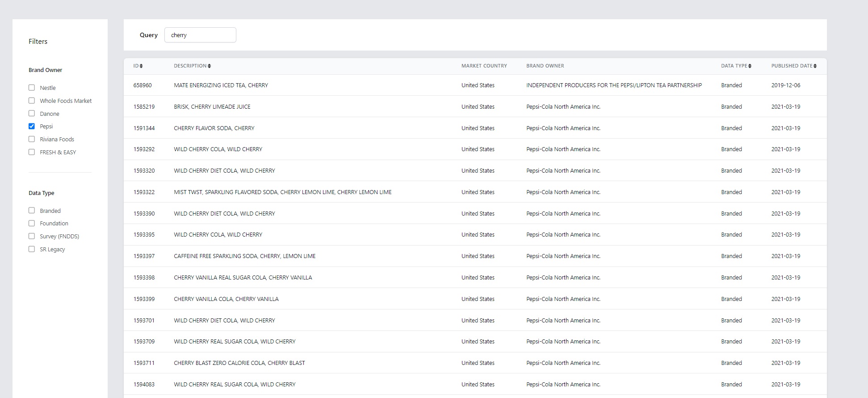Click ID 1593701 cell
868x398 pixels.
point(144,321)
